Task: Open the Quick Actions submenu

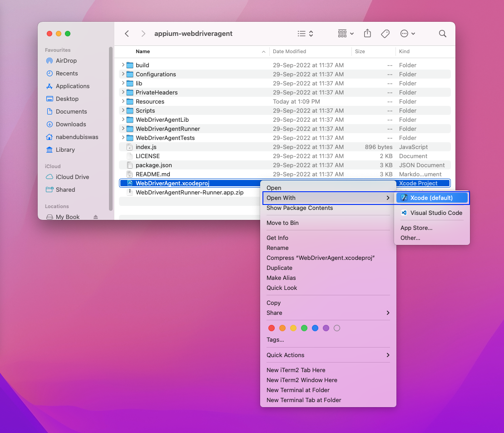Action: pyautogui.click(x=328, y=355)
